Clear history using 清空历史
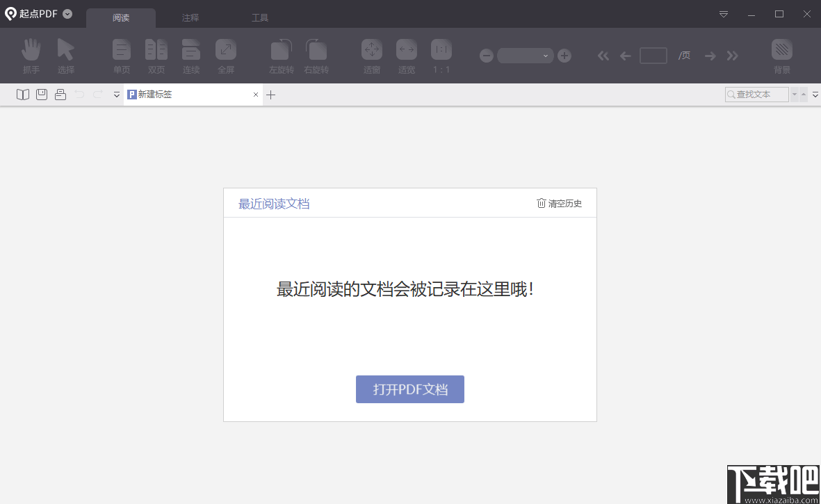Image resolution: width=821 pixels, height=504 pixels. (559, 203)
